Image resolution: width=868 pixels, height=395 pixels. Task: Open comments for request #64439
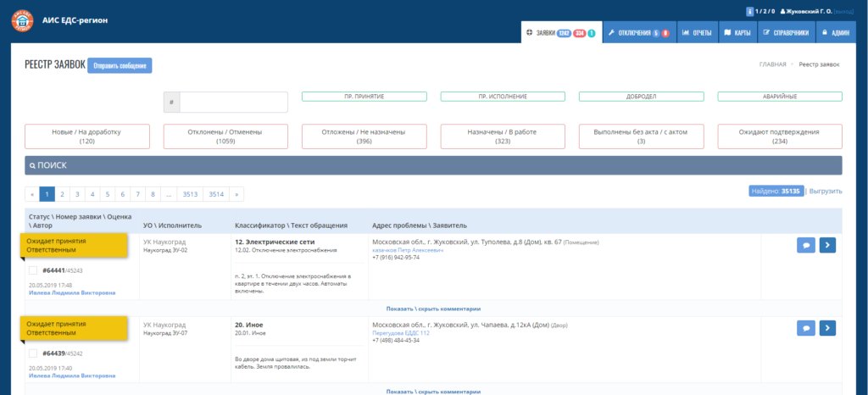(806, 328)
